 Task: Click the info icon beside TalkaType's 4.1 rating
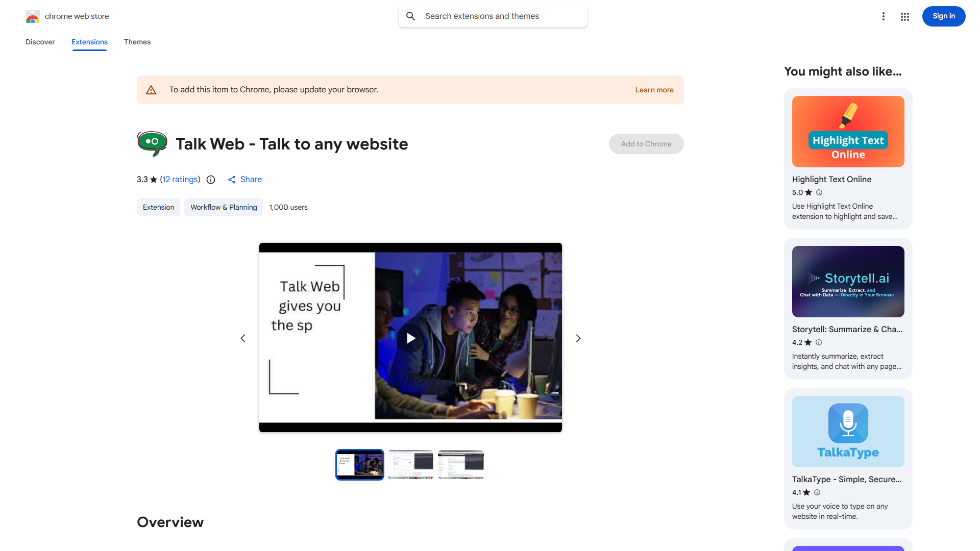817,492
